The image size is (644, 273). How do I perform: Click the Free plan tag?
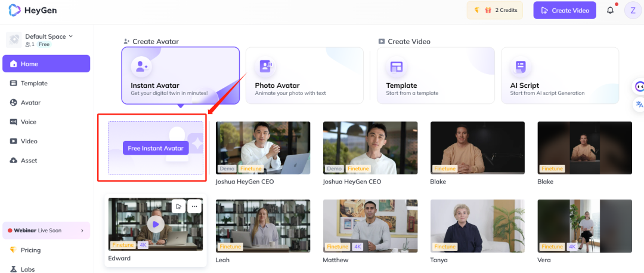pyautogui.click(x=44, y=44)
